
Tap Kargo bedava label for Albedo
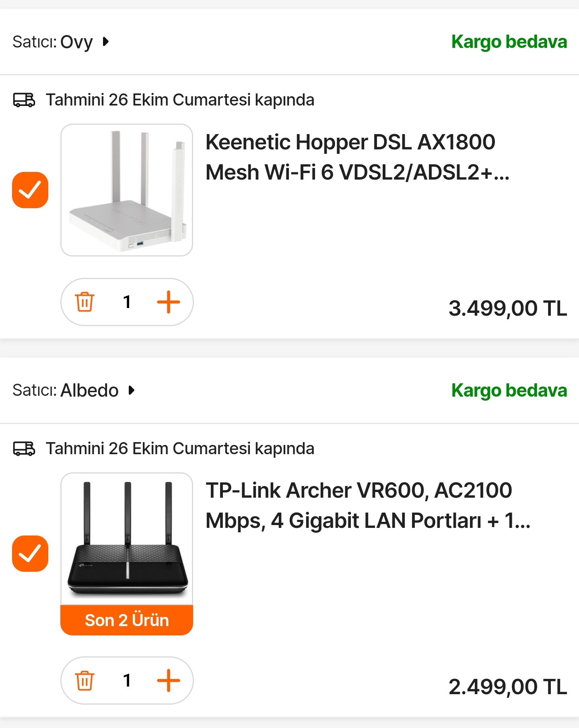click(509, 391)
